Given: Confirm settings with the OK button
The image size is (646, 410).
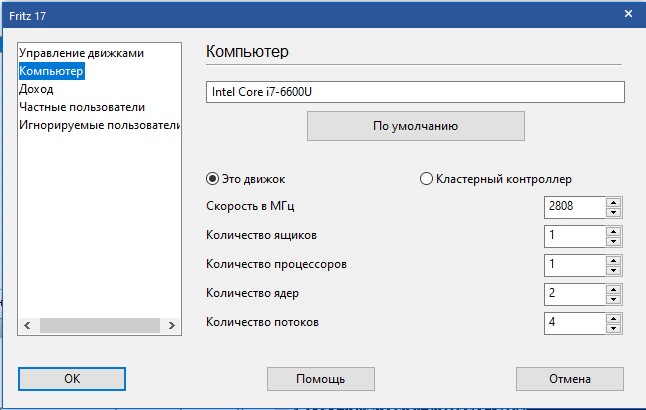Looking at the screenshot, I should [x=72, y=379].
